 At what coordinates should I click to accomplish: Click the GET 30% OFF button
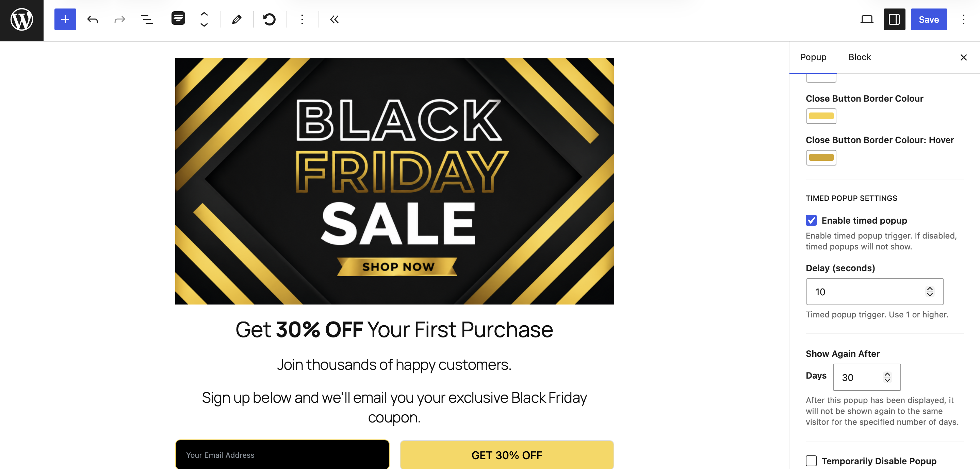click(x=507, y=455)
